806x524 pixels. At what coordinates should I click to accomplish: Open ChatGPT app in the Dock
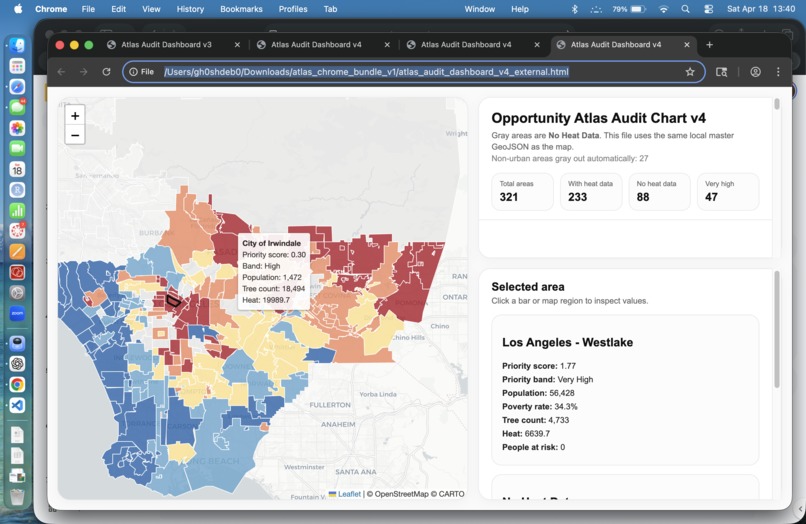(x=17, y=364)
